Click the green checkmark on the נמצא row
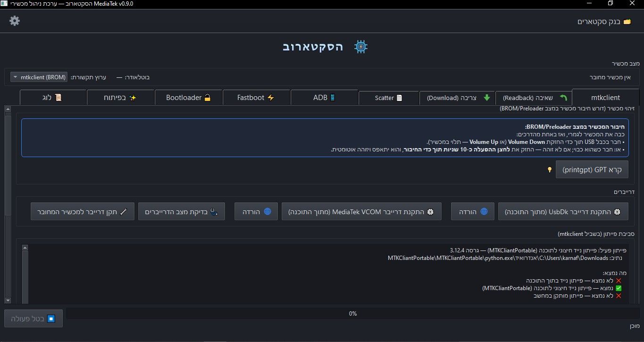The width and height of the screenshot is (644, 342). (x=618, y=288)
